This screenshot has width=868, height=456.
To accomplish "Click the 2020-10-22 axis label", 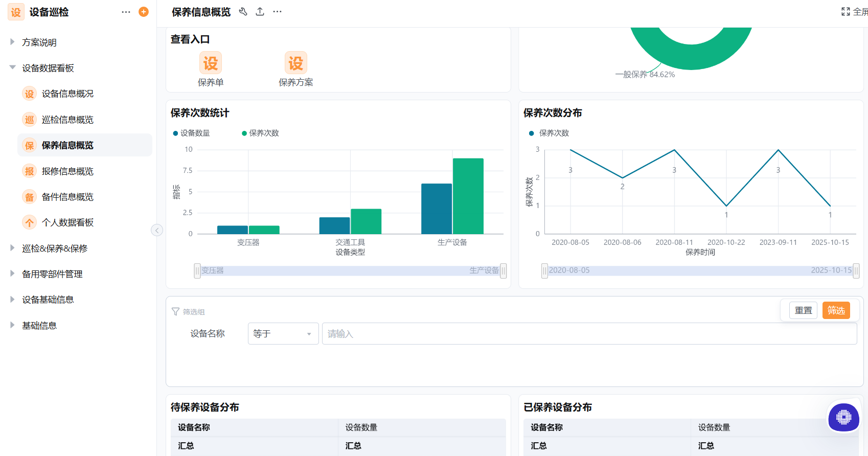I will pos(726,242).
